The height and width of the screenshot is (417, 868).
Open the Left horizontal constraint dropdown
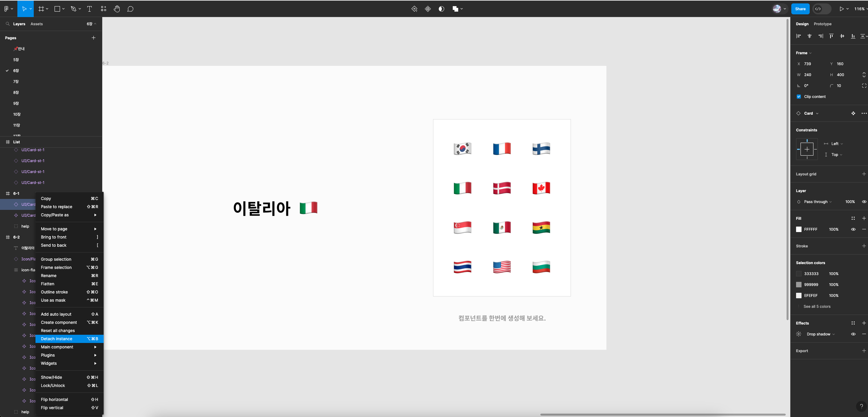pyautogui.click(x=837, y=144)
